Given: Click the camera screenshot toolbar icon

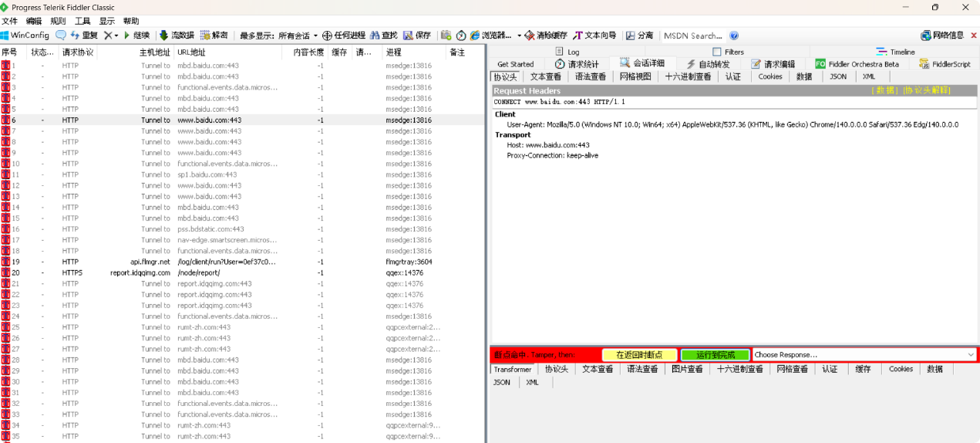Looking at the screenshot, I should click(446, 36).
